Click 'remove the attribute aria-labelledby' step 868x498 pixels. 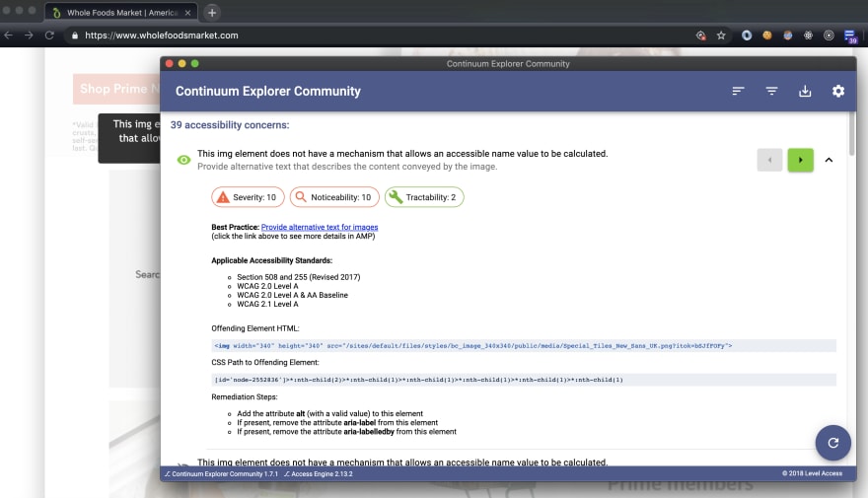(346, 432)
